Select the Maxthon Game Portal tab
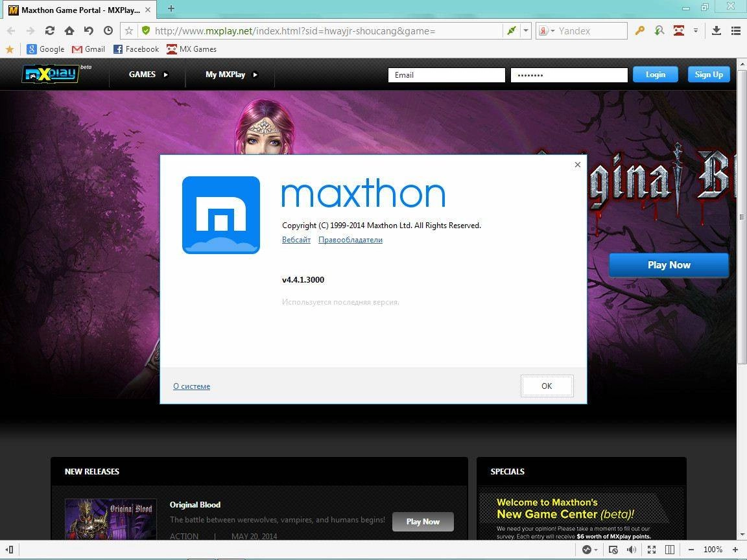The image size is (747, 560). 80,10
